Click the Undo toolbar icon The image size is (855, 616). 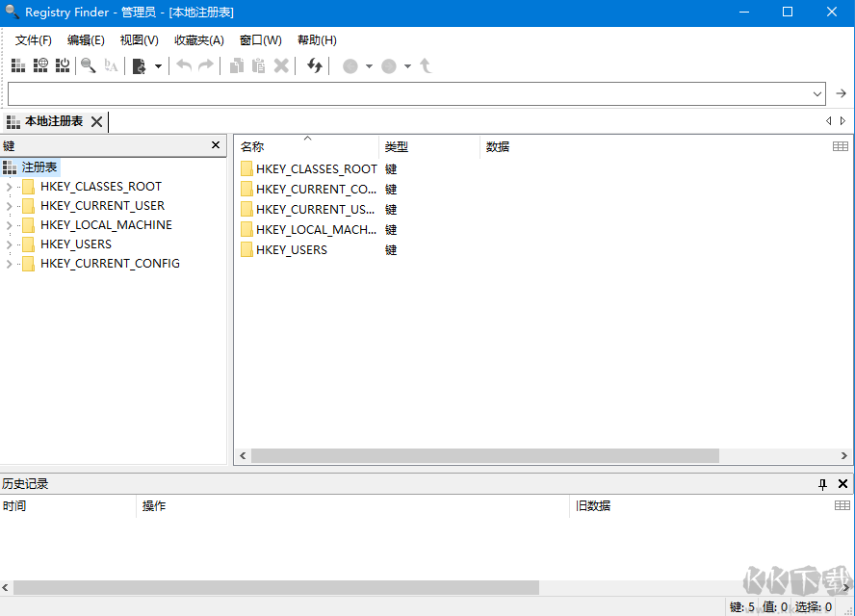(x=183, y=64)
